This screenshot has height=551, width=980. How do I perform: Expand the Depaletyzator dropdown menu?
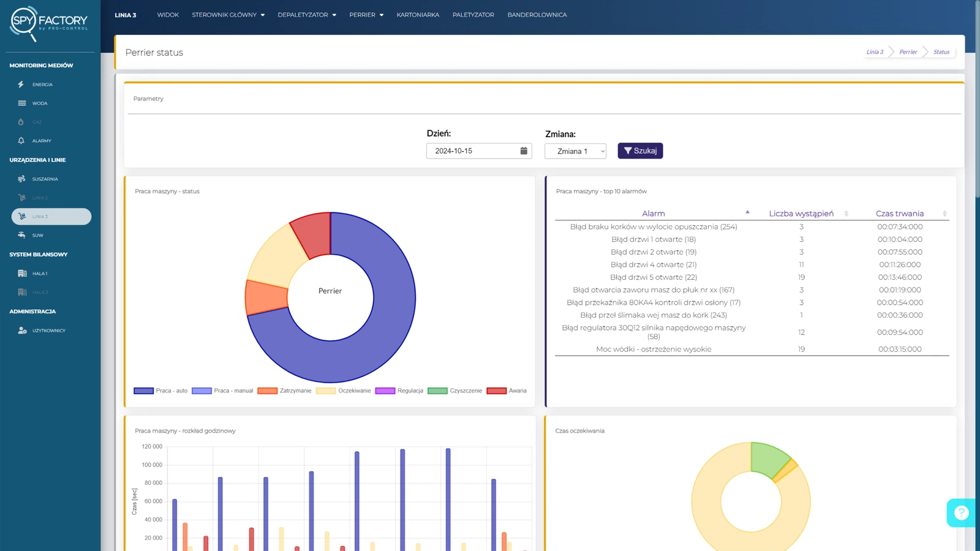(307, 15)
